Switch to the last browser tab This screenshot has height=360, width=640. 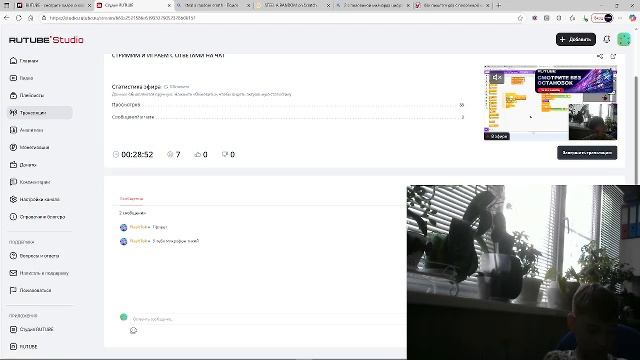click(x=452, y=5)
